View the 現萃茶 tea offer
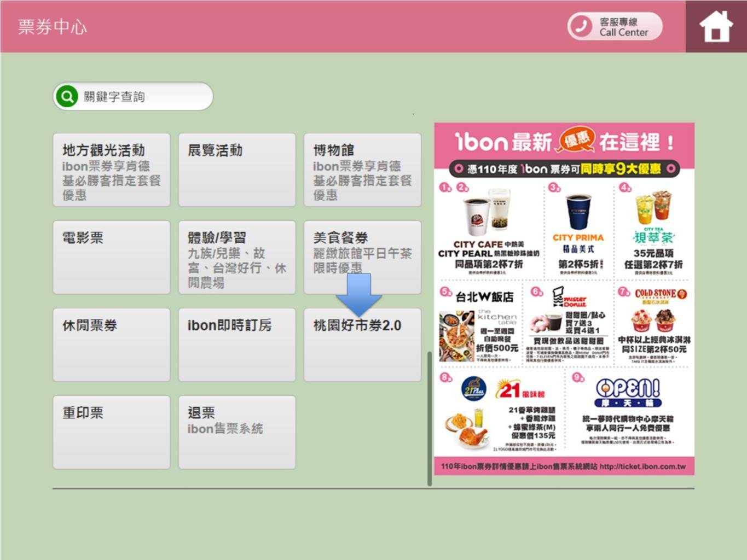The width and height of the screenshot is (747, 560). (653, 228)
